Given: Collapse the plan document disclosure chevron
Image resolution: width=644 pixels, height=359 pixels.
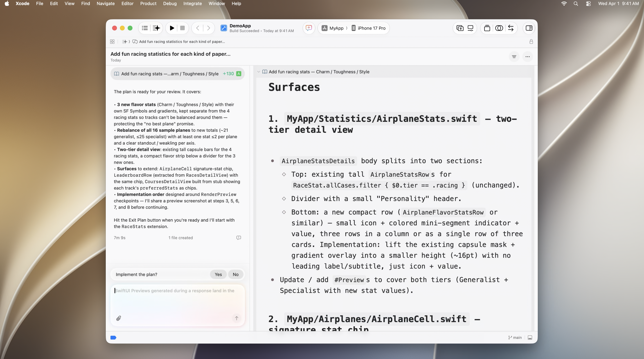Looking at the screenshot, I should point(259,72).
